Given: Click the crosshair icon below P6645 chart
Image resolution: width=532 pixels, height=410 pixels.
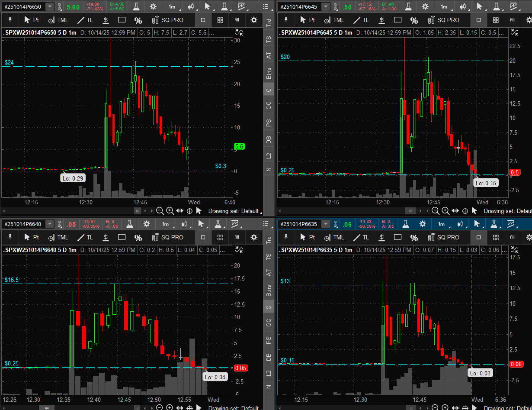Looking at the screenshot, I should pos(465,211).
